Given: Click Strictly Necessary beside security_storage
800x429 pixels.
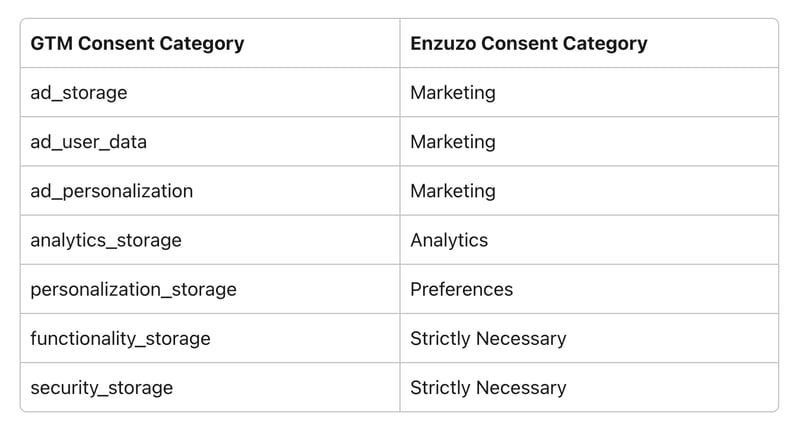Looking at the screenshot, I should (x=488, y=387).
